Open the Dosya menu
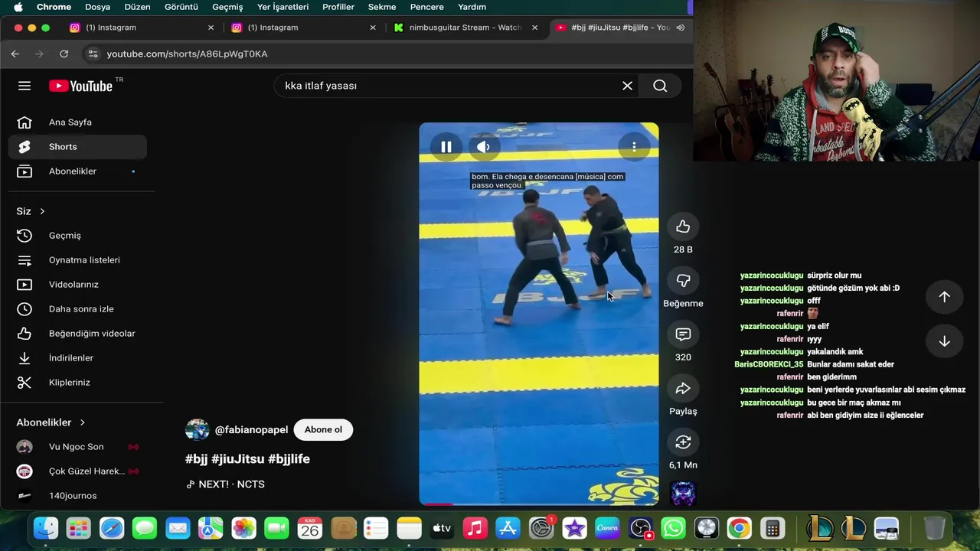 [x=97, y=7]
